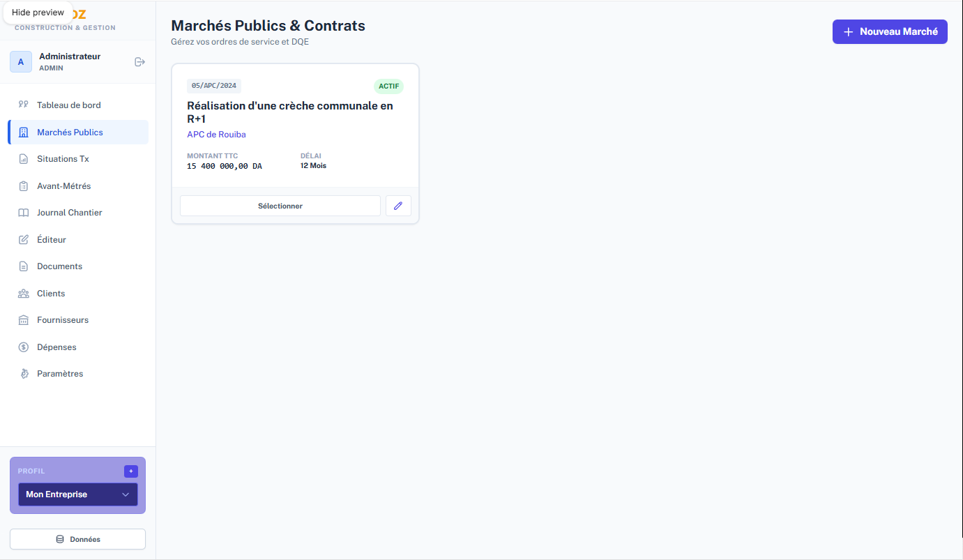
Task: Go to Avant-Métrés in the sidebar
Action: [x=63, y=186]
